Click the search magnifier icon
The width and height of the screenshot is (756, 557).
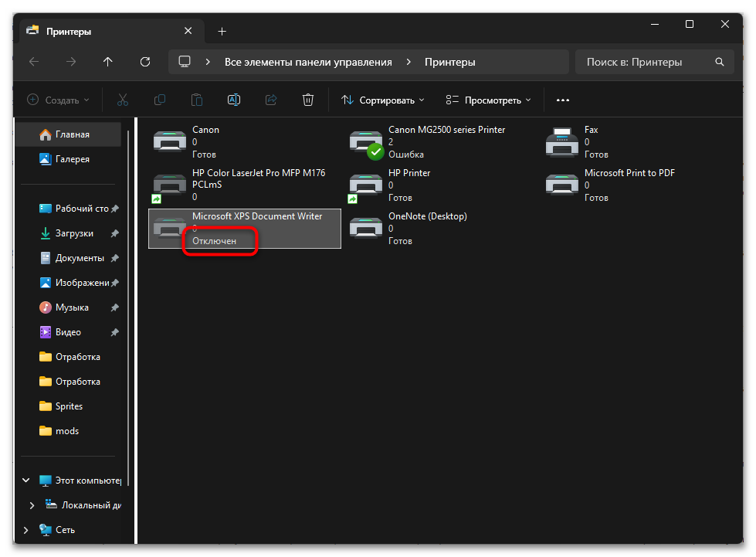(720, 62)
